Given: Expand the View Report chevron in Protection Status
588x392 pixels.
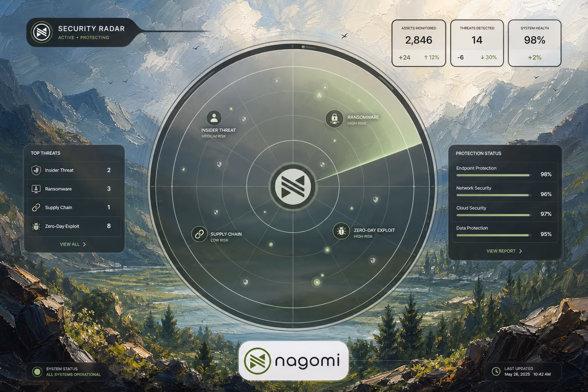Looking at the screenshot, I should point(520,251).
